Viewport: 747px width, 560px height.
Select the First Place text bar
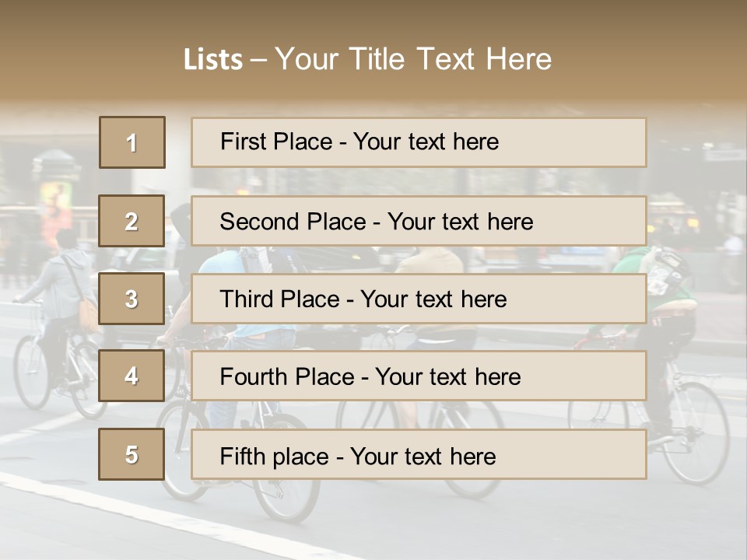tap(419, 142)
